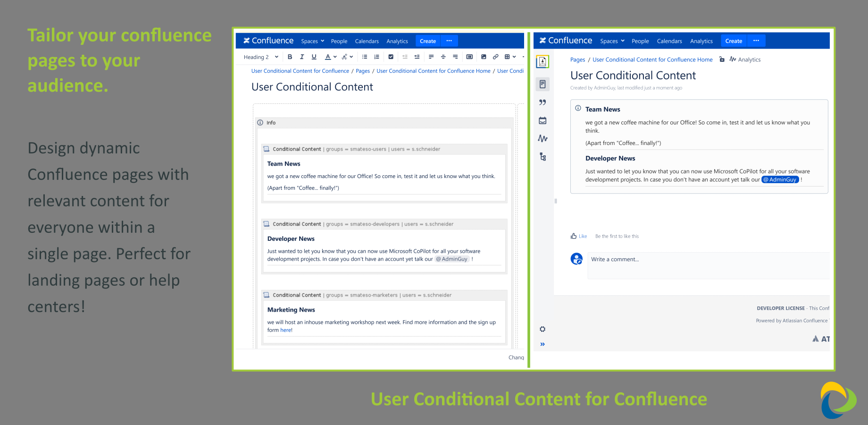Click the 'Pages' breadcrumb in page view
Screen dimensions: 868x425
pos(577,59)
